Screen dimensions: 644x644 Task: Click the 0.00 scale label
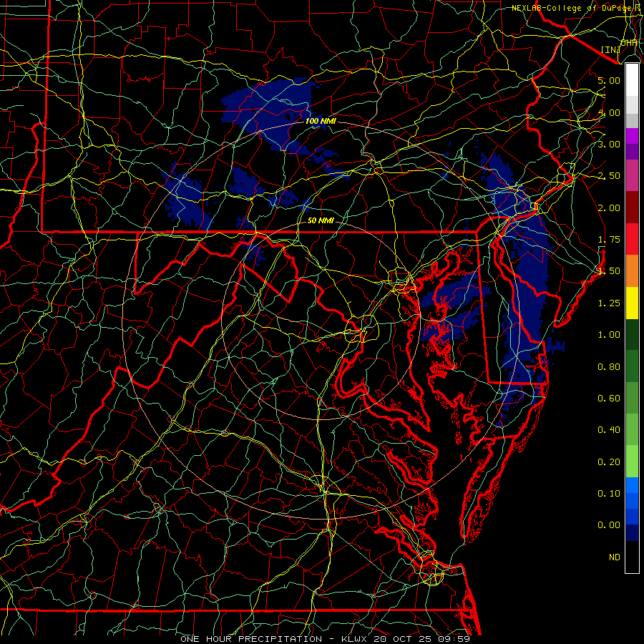609,525
